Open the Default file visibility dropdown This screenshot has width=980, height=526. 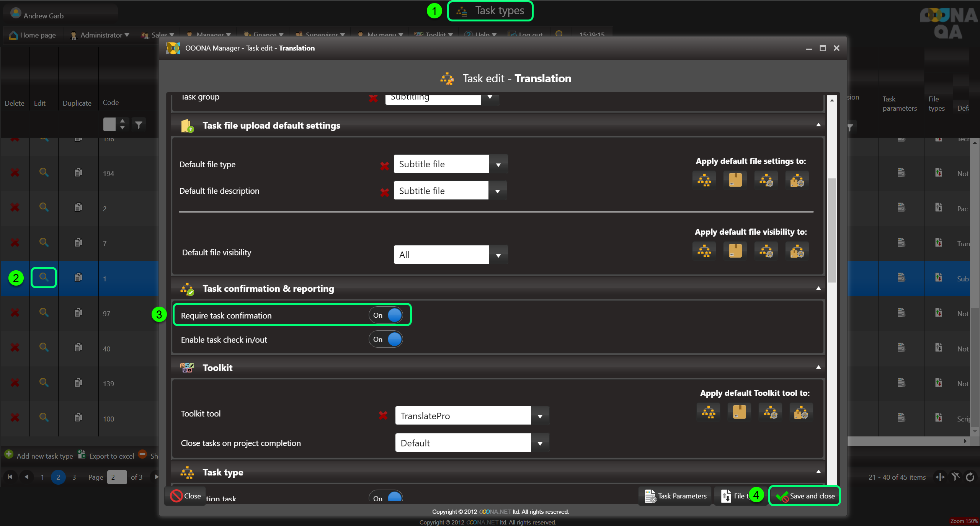coord(498,255)
